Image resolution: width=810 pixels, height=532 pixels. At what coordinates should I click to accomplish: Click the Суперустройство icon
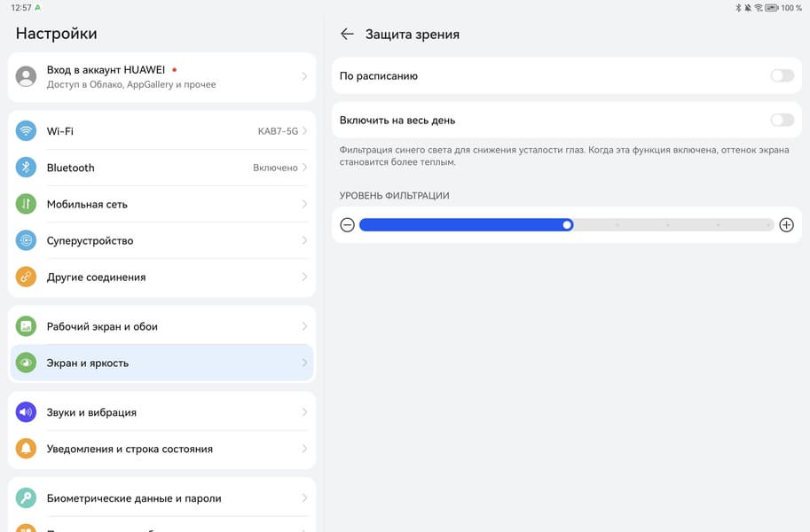(x=27, y=240)
